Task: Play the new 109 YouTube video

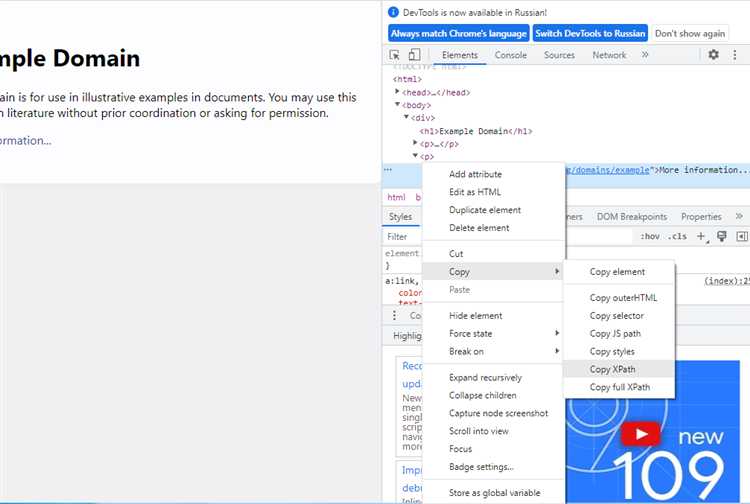Action: point(640,434)
